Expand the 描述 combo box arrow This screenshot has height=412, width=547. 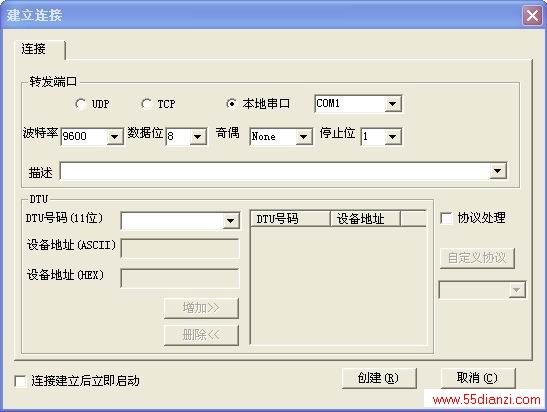pos(498,171)
